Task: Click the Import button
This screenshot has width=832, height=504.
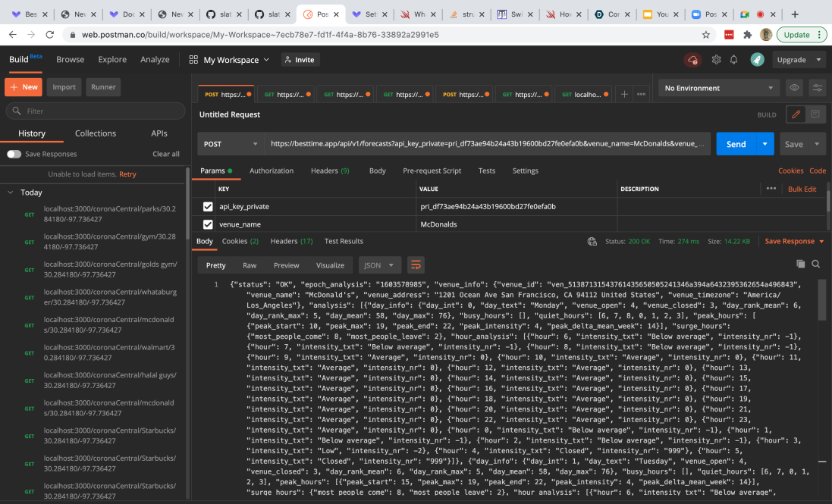Action: 64,87
